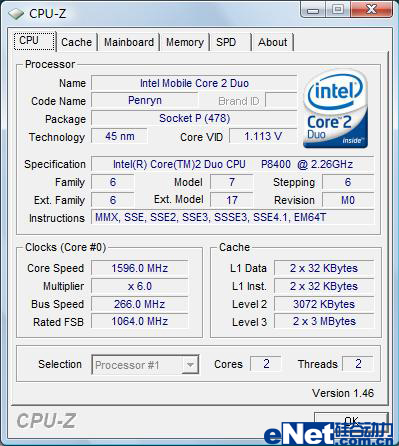The height and width of the screenshot is (446, 399).
Task: Click the disabled Brand ID field
Action: [x=281, y=100]
